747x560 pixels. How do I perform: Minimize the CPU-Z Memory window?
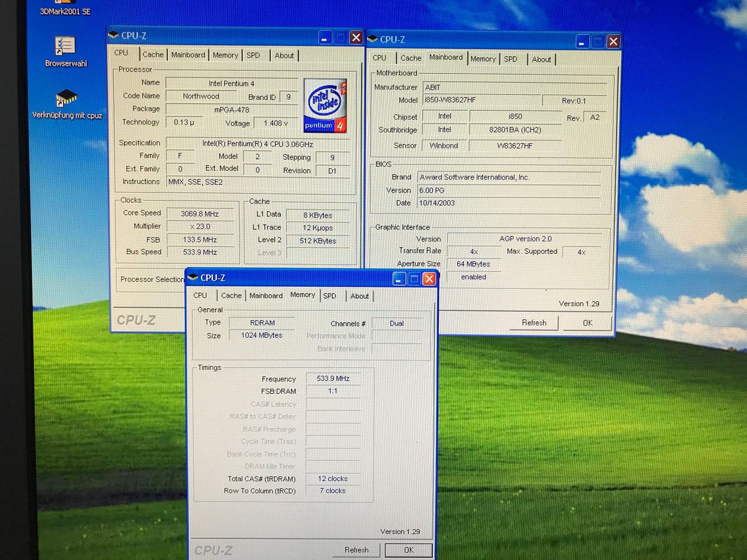coord(399,279)
